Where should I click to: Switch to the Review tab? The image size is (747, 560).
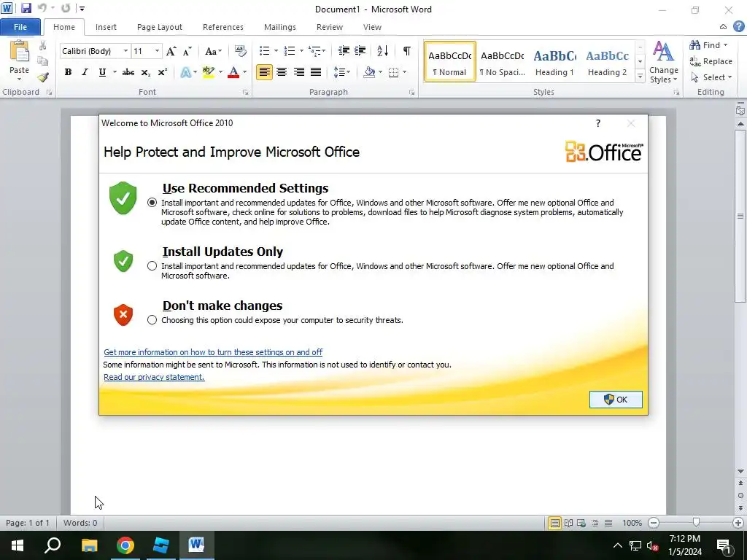(330, 27)
